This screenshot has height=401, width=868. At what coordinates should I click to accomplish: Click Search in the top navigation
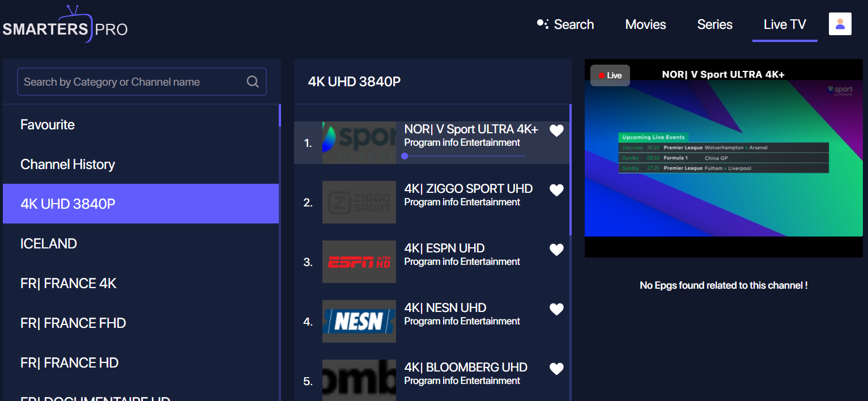(574, 24)
